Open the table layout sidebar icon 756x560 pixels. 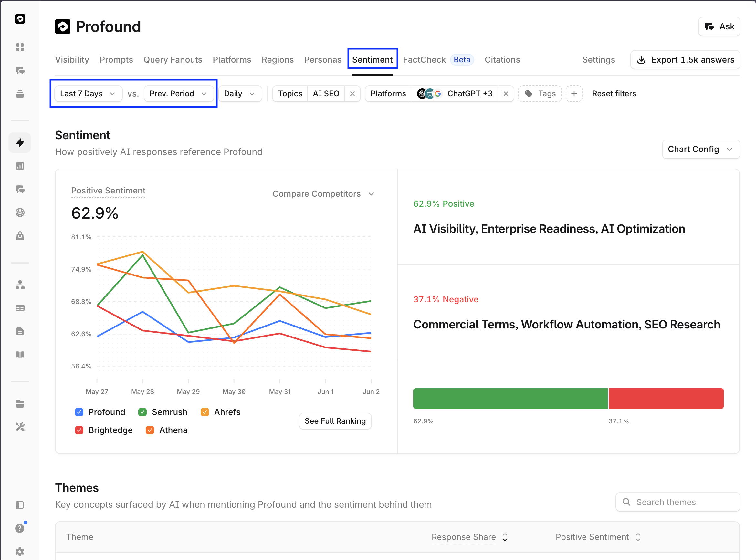pos(20,308)
